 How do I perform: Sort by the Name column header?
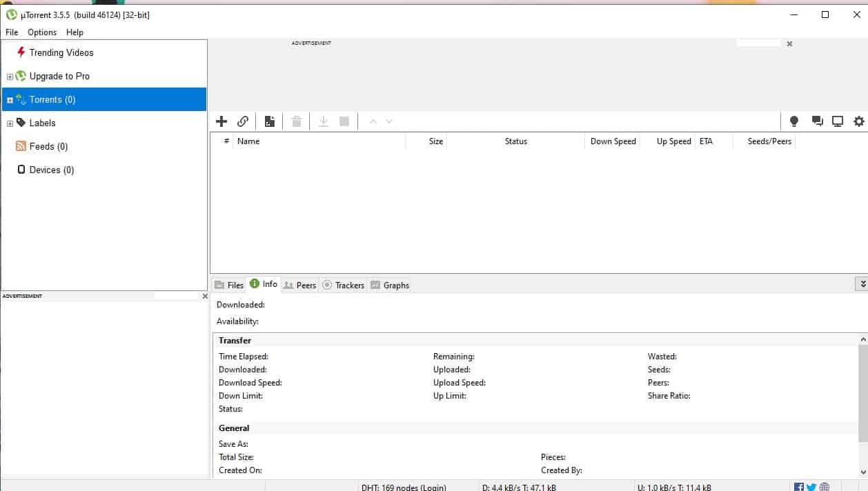coord(319,141)
